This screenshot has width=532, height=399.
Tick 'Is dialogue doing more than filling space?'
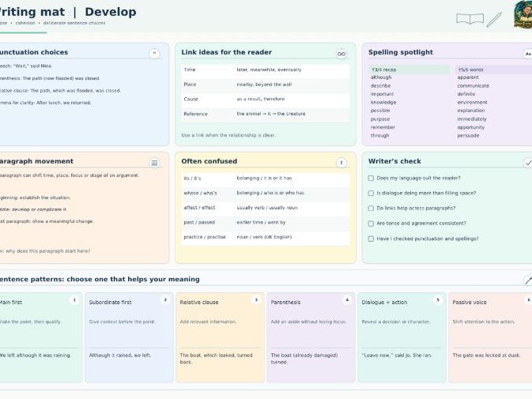coord(371,194)
